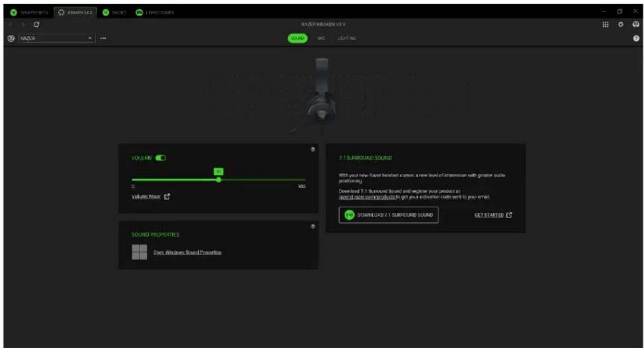Open the Linked Games tab
644x348 pixels.
click(x=155, y=13)
